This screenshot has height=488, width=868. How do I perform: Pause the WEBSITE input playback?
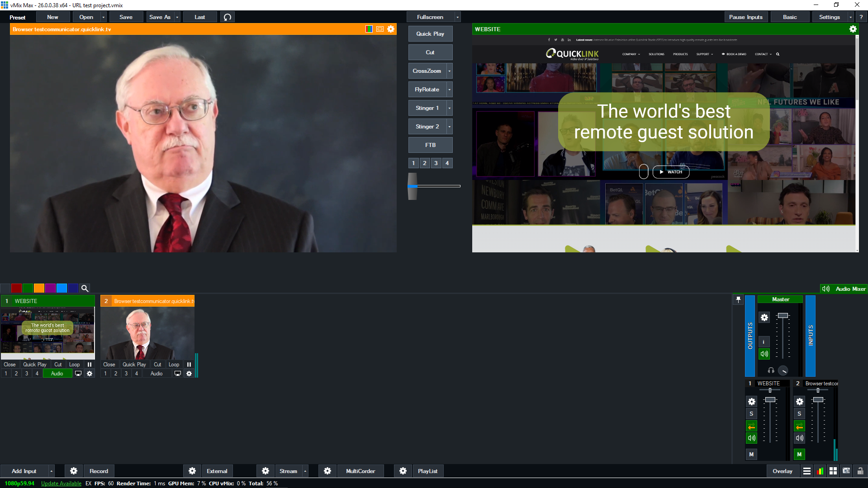pyautogui.click(x=90, y=365)
